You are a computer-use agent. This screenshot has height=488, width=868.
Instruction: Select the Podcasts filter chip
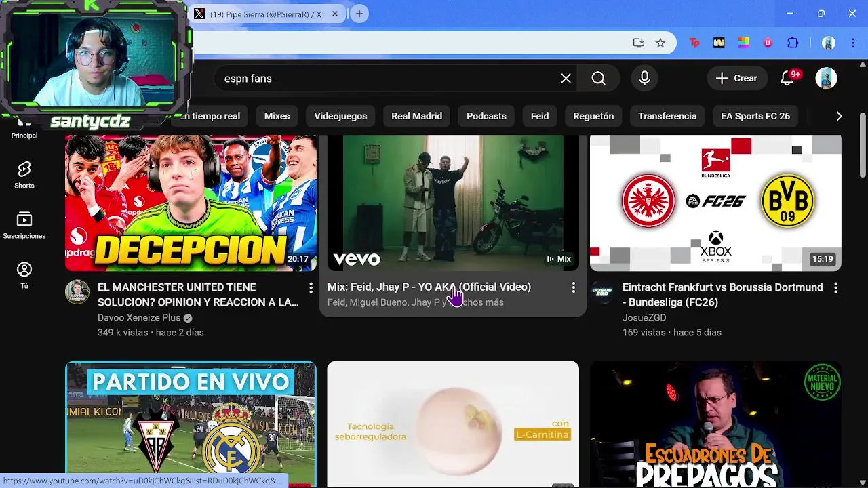click(x=486, y=116)
